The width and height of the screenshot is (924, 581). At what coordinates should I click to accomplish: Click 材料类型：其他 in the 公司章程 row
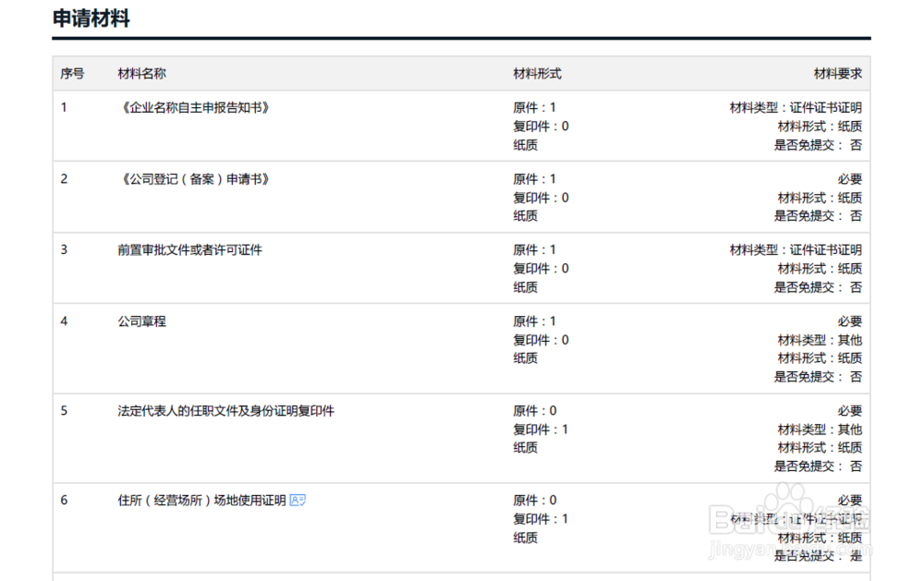pyautogui.click(x=820, y=340)
